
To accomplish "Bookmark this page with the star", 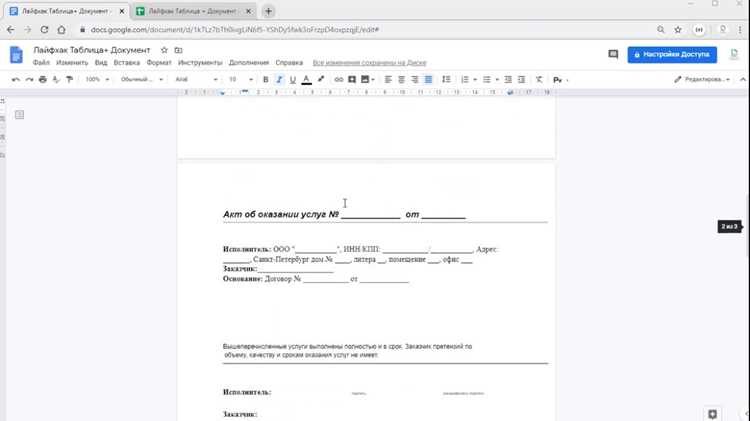I will point(678,30).
